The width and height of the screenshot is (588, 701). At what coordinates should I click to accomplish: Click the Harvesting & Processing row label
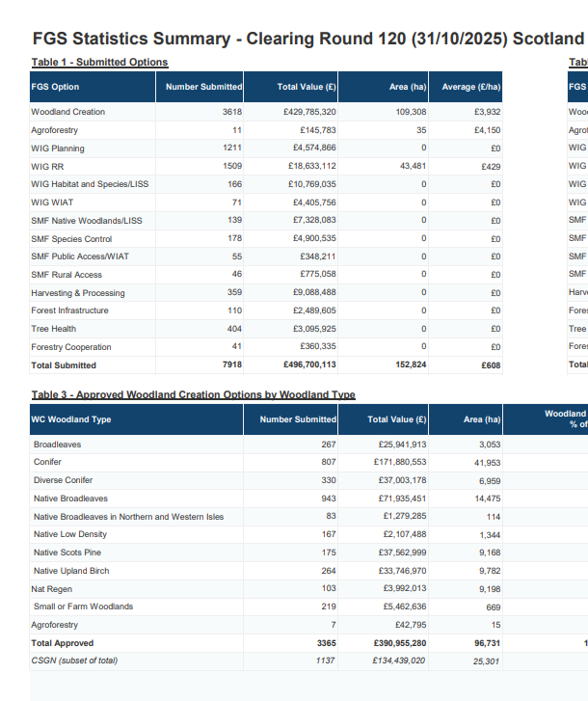click(77, 293)
